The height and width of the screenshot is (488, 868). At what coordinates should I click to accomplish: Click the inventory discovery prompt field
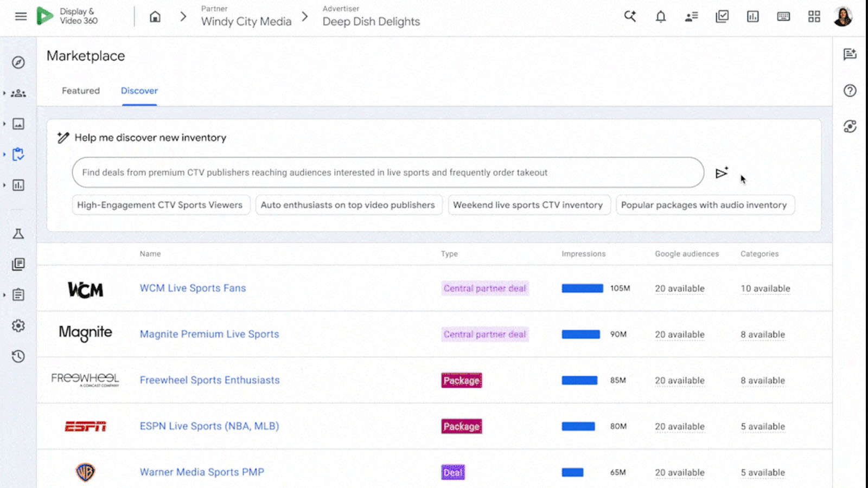(387, 172)
